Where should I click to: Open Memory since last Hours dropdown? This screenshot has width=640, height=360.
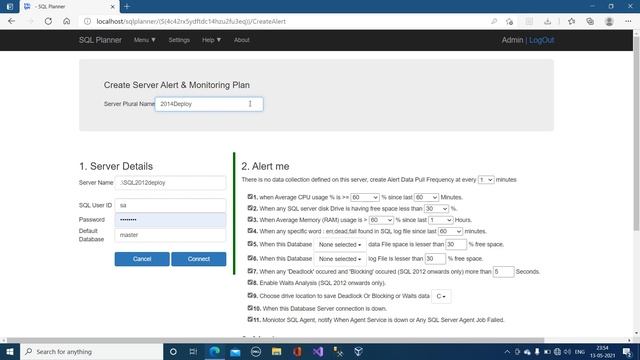tap(440, 220)
